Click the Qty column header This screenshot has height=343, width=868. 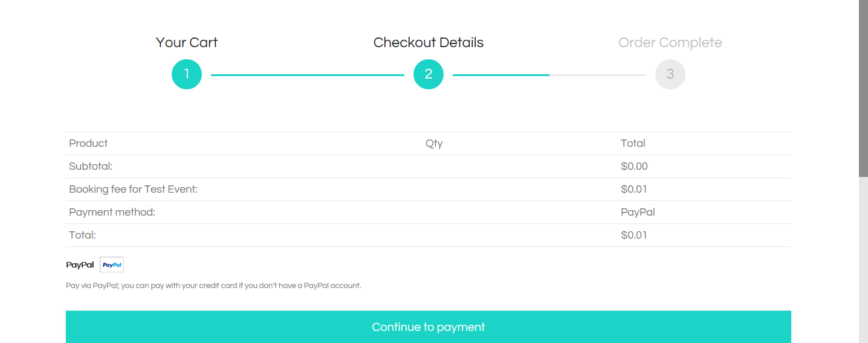coord(434,144)
